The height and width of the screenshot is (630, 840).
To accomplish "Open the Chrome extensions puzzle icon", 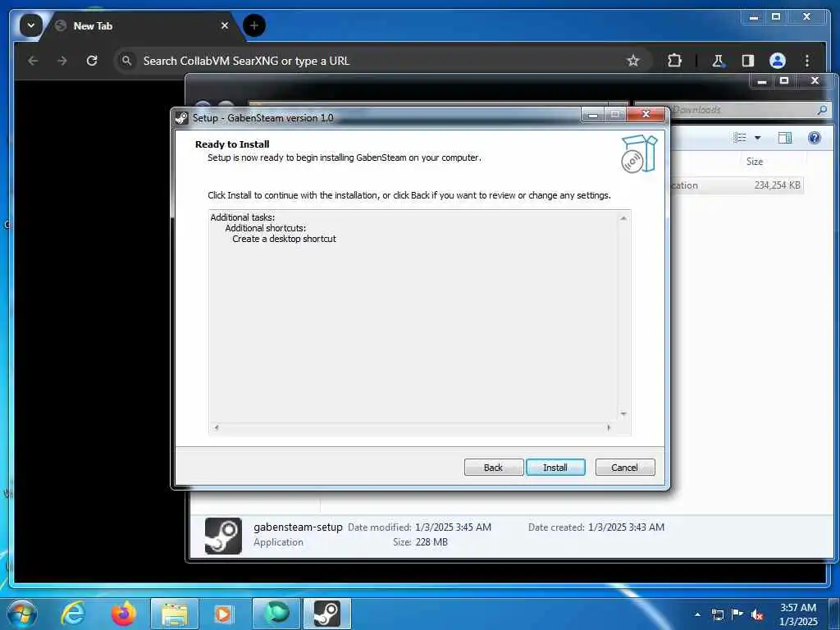I will pyautogui.click(x=674, y=61).
